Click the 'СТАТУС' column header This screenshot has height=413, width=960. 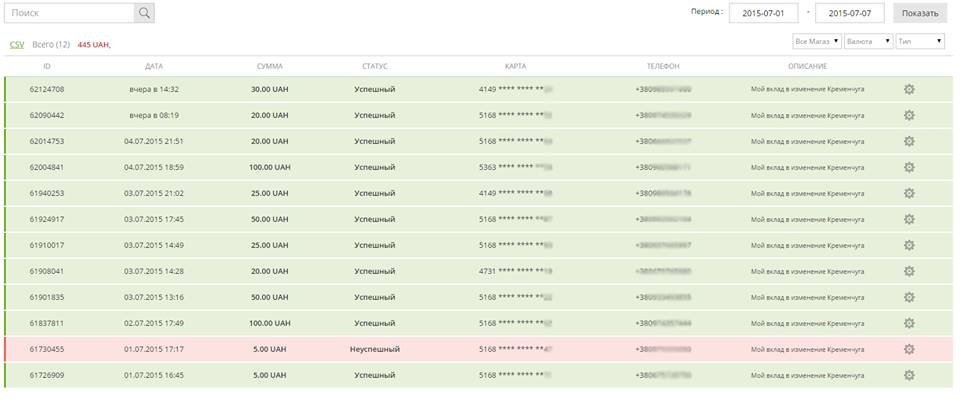click(x=374, y=66)
